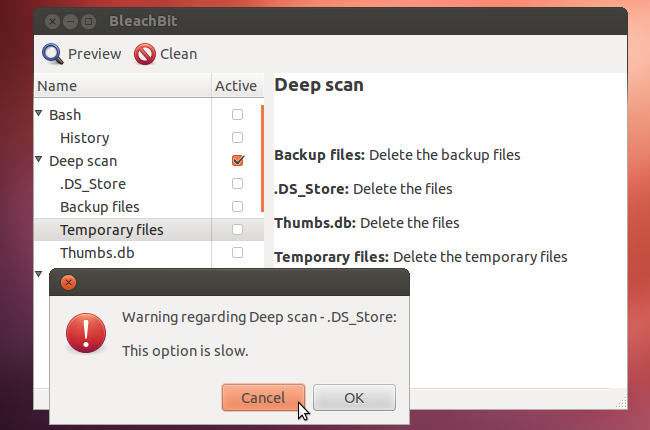
Task: Toggle the Bash checkbox
Action: point(237,114)
